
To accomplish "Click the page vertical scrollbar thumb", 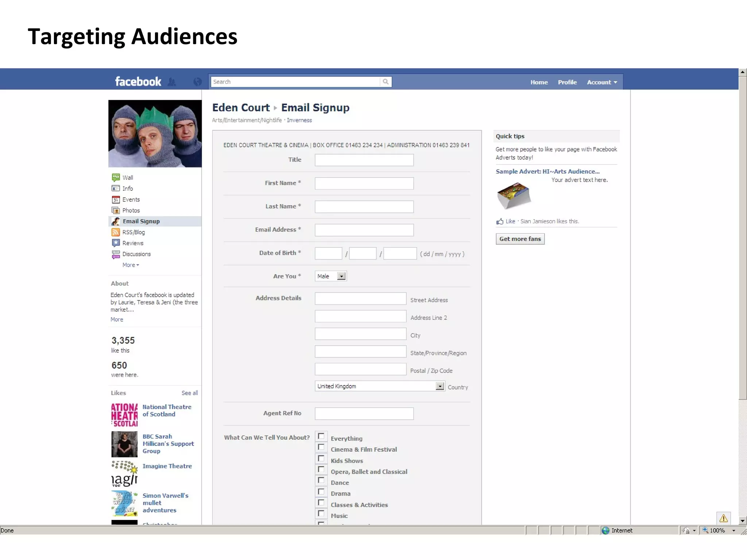I will point(743,238).
